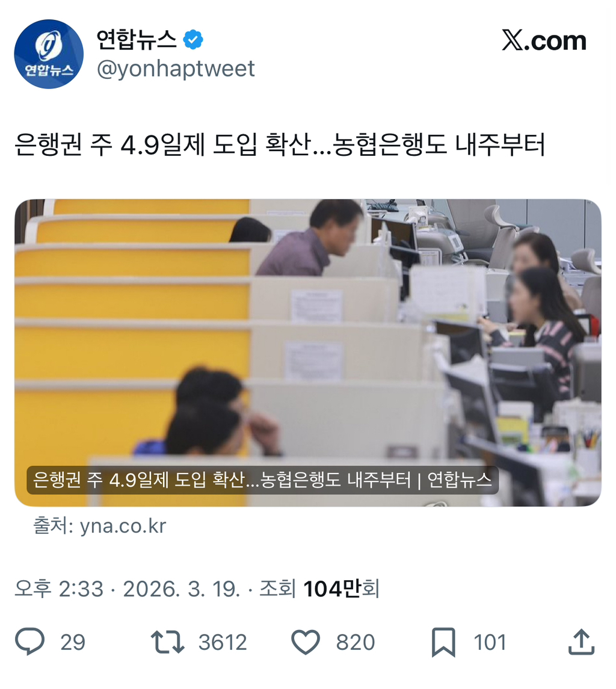616x689 pixels.
Task: Open the @yonhaptweet handle
Action: click(x=176, y=69)
